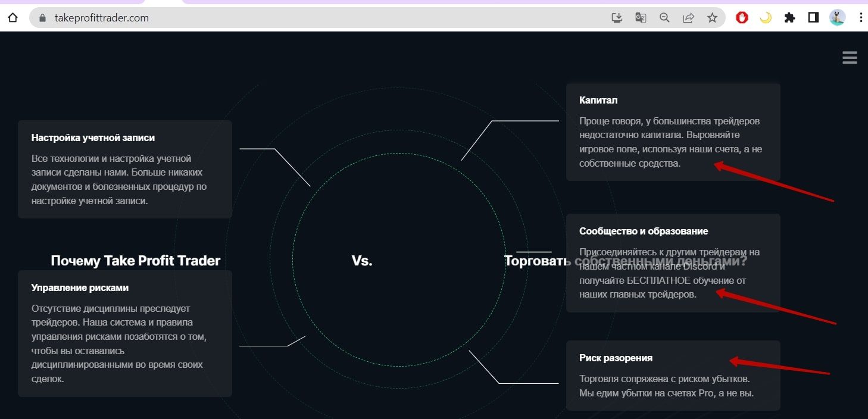Image resolution: width=868 pixels, height=419 pixels.
Task: Share this page using the share icon
Action: point(688,18)
